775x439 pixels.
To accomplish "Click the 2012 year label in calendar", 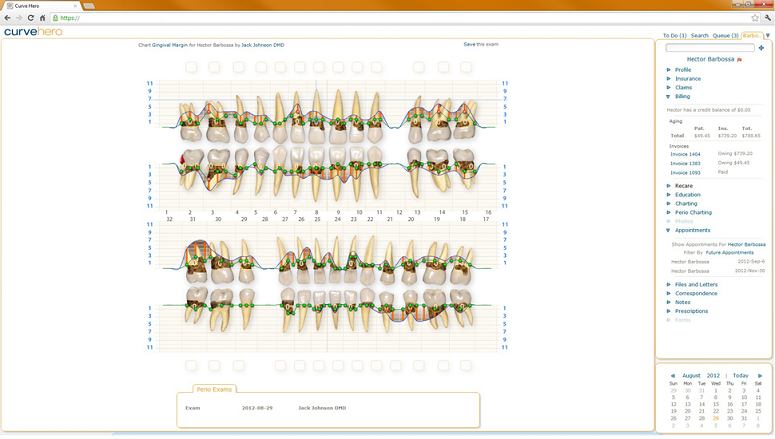I will [713, 376].
